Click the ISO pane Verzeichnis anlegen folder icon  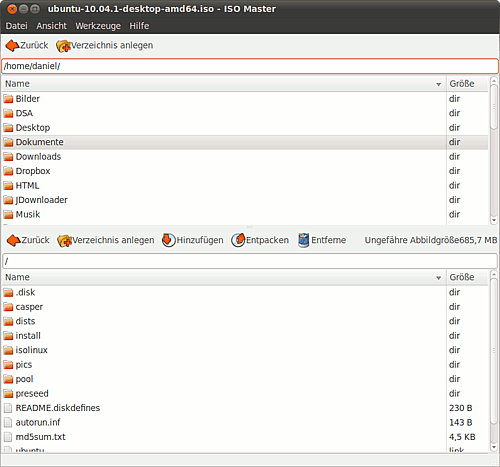coord(65,240)
